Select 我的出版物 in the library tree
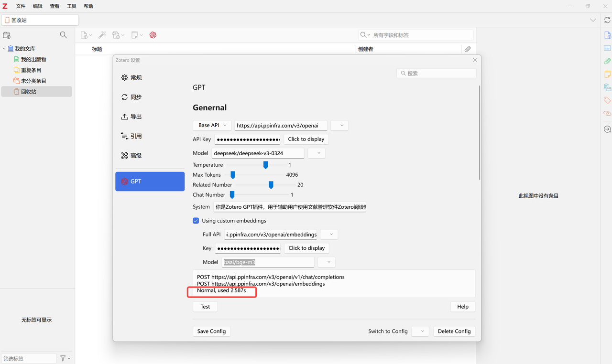 pos(33,59)
